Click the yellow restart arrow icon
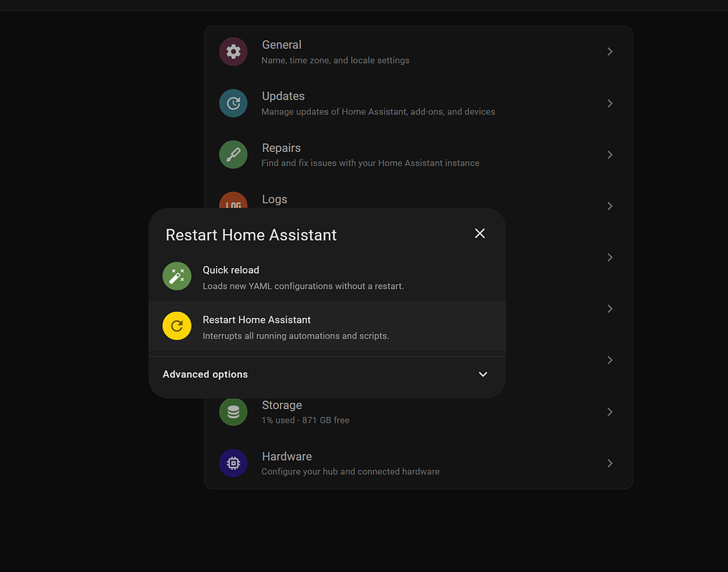The image size is (728, 572). pyautogui.click(x=176, y=326)
